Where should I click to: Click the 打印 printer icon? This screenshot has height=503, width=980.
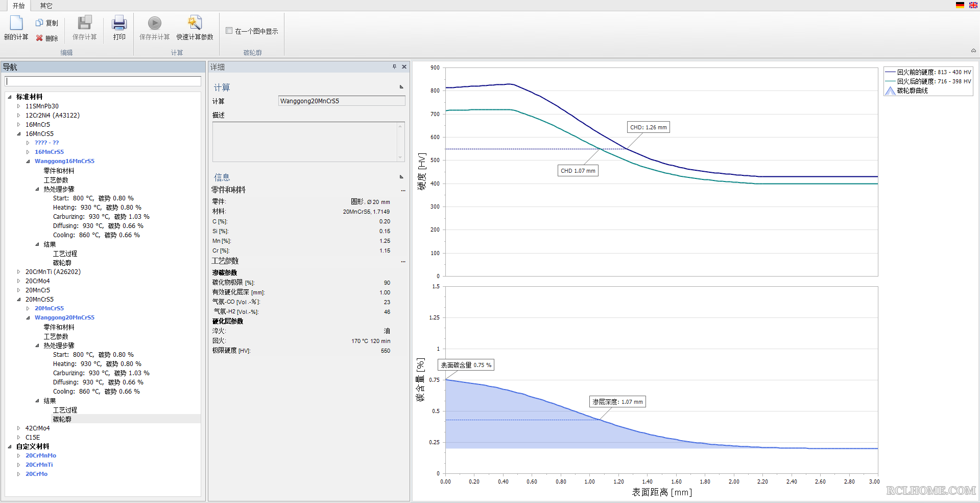pos(119,23)
